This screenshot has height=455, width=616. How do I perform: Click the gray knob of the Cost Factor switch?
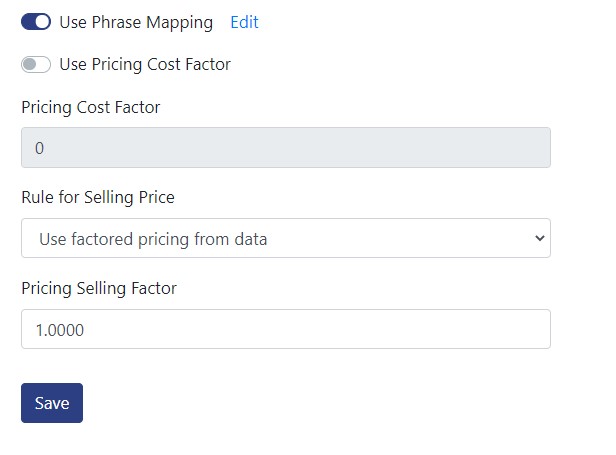click(x=29, y=64)
